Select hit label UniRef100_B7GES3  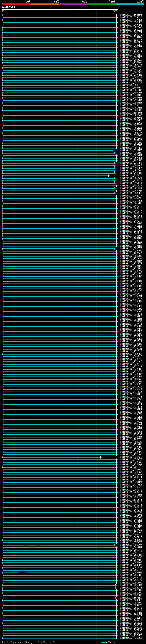pos(131,500)
